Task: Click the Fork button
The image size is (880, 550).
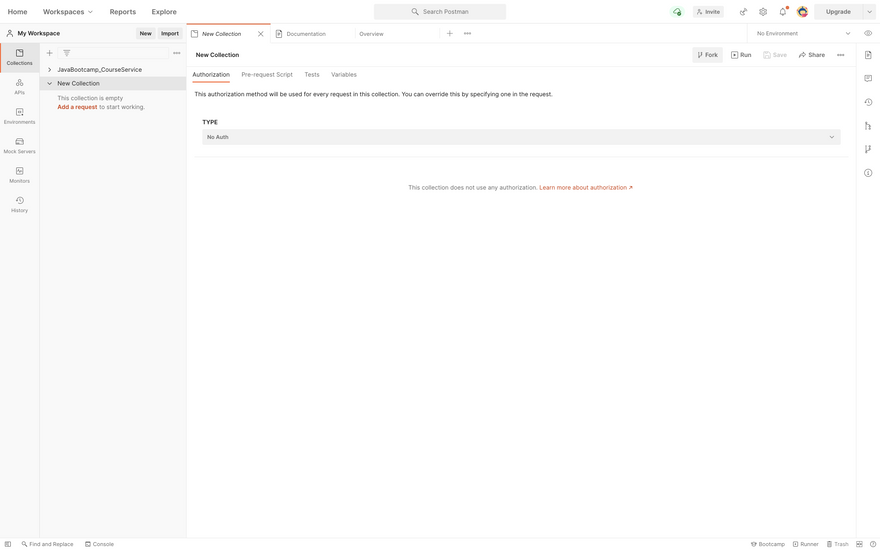Action: (707, 55)
